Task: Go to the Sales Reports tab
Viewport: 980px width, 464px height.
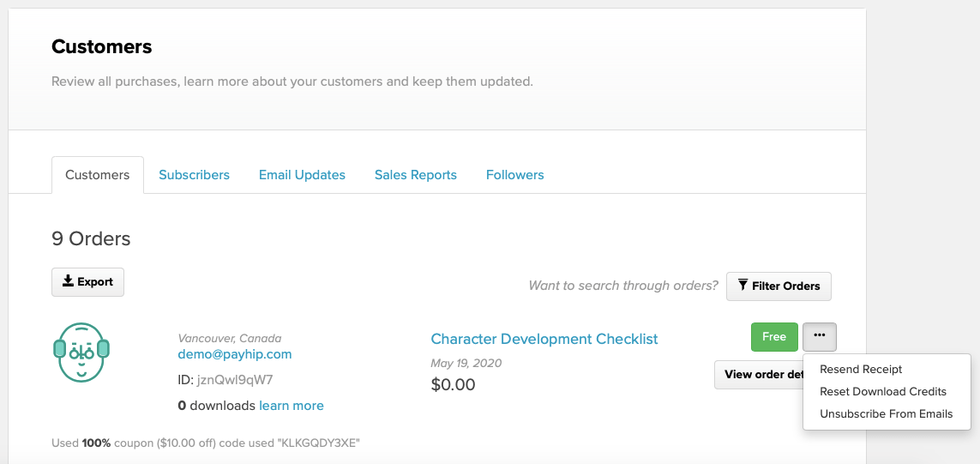Action: (x=416, y=175)
